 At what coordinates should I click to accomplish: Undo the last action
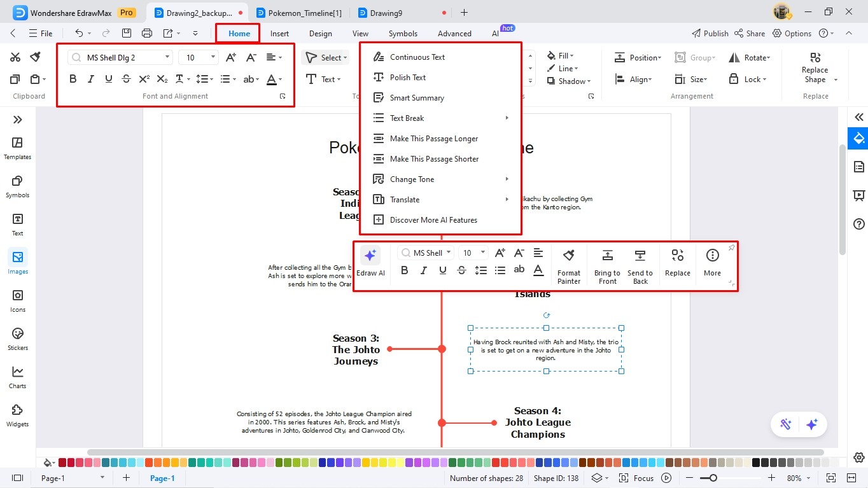tap(79, 33)
